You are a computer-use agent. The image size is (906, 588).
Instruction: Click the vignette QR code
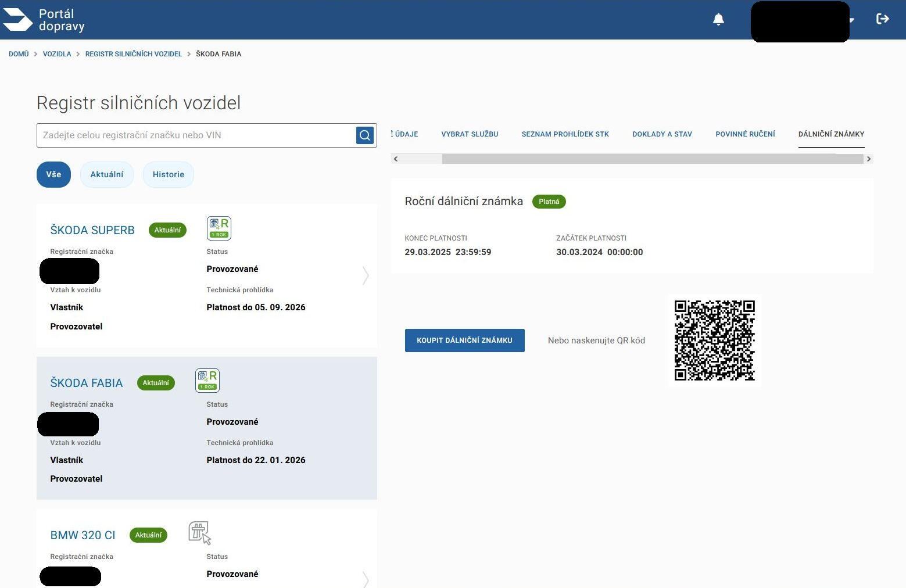pyautogui.click(x=714, y=340)
